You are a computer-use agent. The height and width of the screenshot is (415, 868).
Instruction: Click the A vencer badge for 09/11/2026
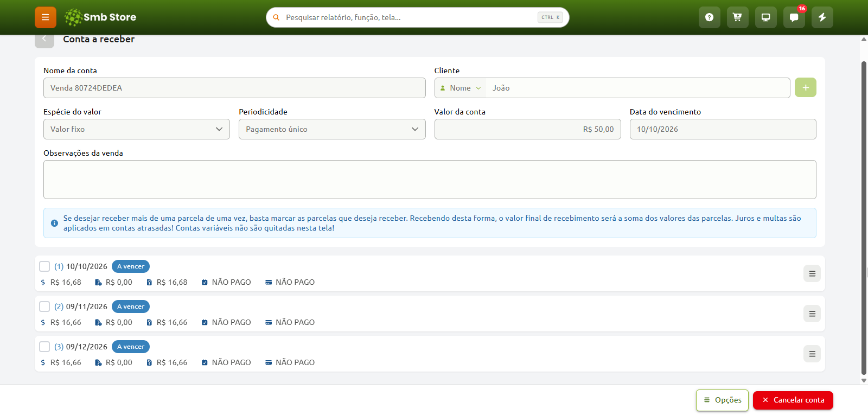click(131, 307)
